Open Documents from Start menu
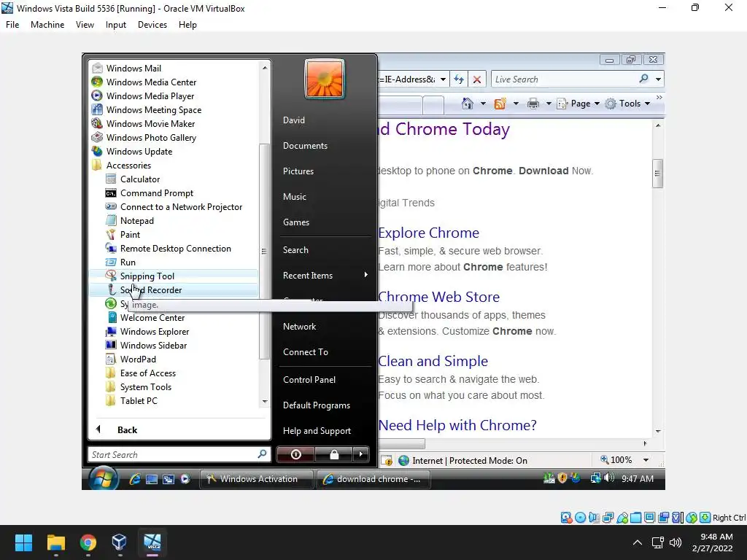 coord(305,146)
